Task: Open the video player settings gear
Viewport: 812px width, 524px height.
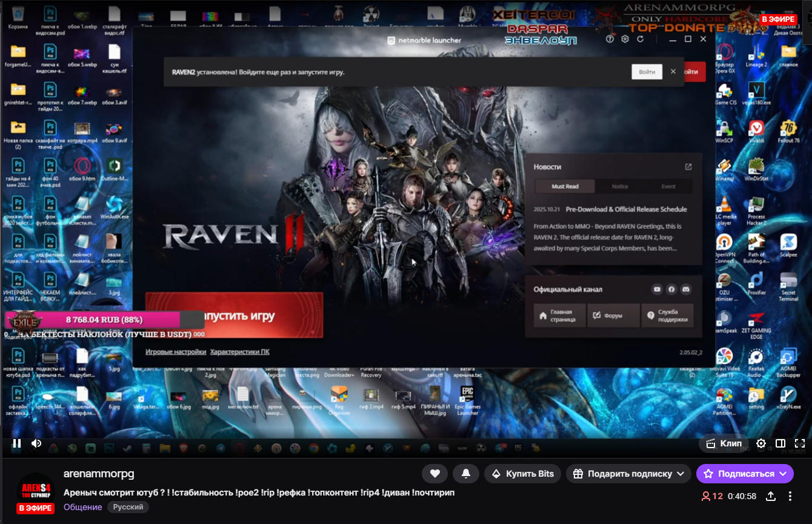Action: coord(761,443)
